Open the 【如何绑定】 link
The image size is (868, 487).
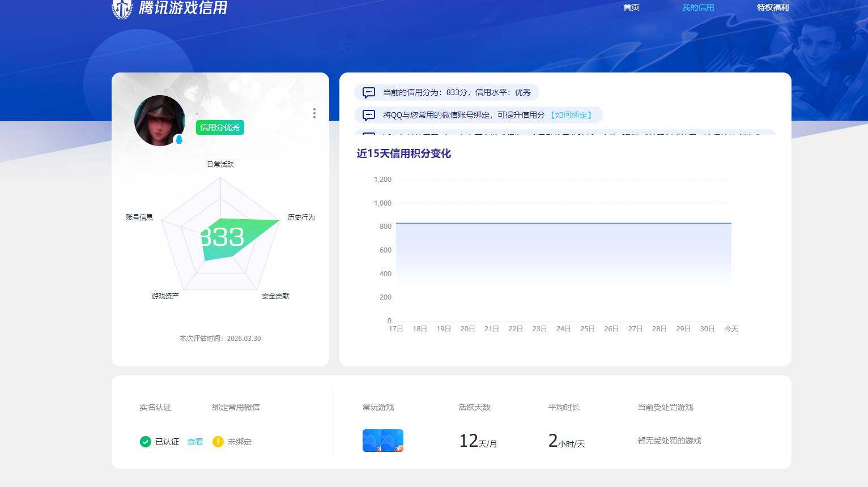[571, 115]
